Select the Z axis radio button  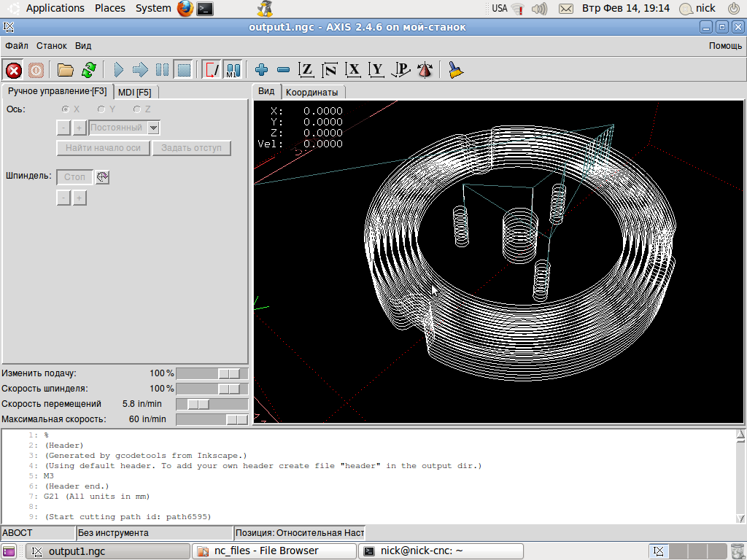click(x=137, y=109)
